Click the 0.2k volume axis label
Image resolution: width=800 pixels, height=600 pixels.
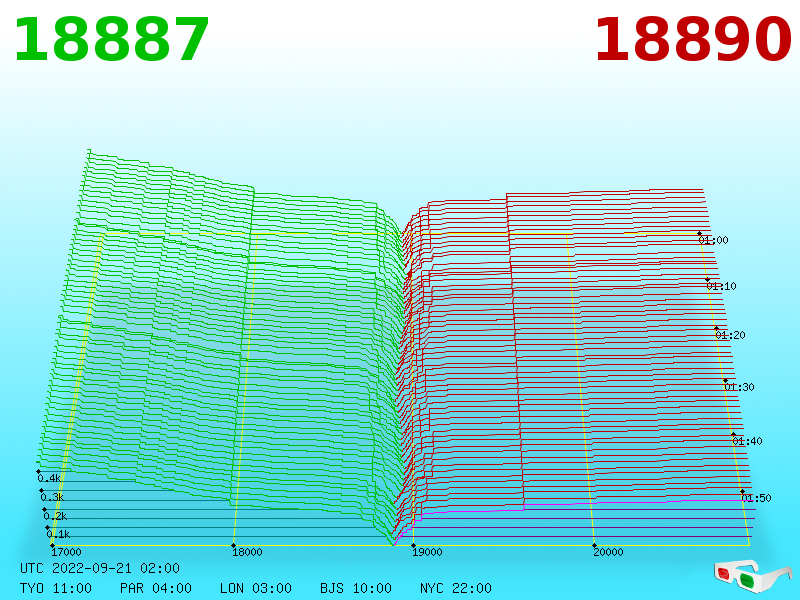[x=55, y=516]
